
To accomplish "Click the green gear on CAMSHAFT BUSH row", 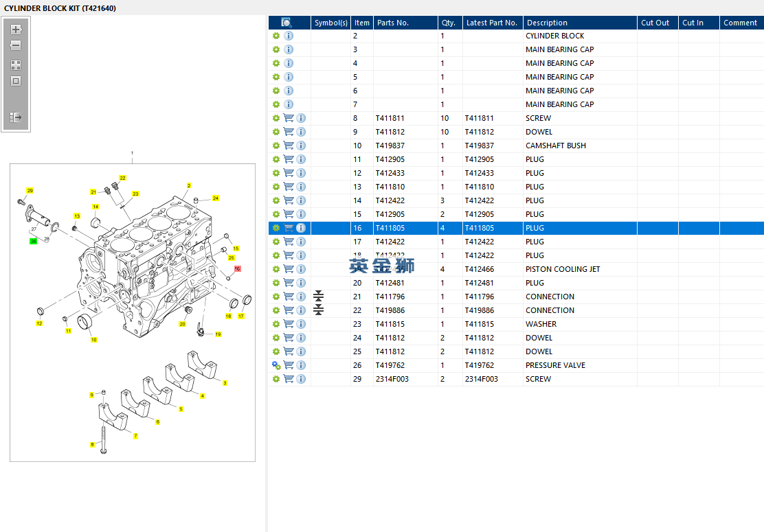I will coord(276,146).
